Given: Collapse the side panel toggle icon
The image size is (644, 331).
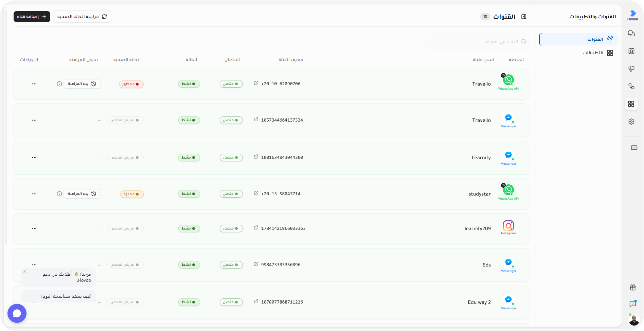Looking at the screenshot, I should point(524,17).
